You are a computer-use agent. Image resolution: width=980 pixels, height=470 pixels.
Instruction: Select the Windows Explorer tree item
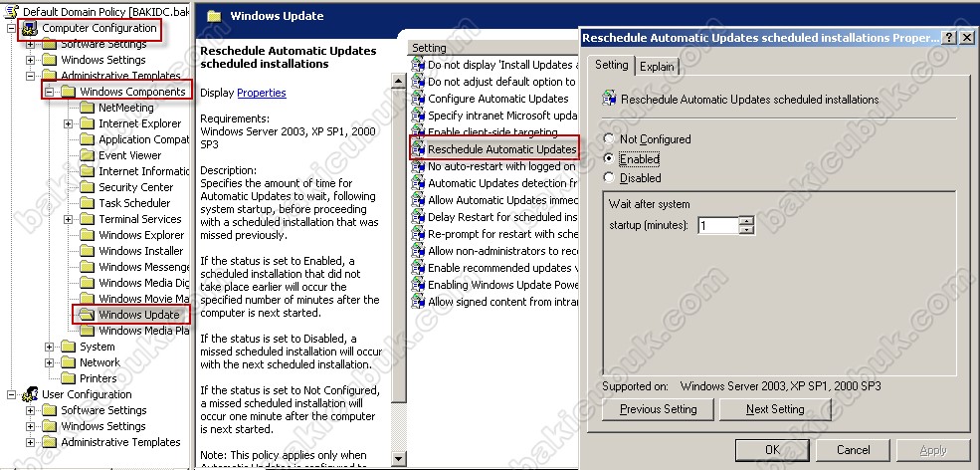[x=141, y=235]
